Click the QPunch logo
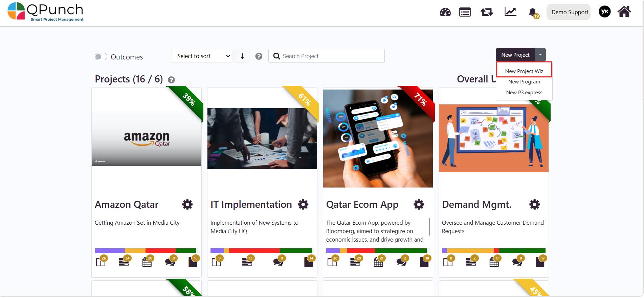 (45, 12)
